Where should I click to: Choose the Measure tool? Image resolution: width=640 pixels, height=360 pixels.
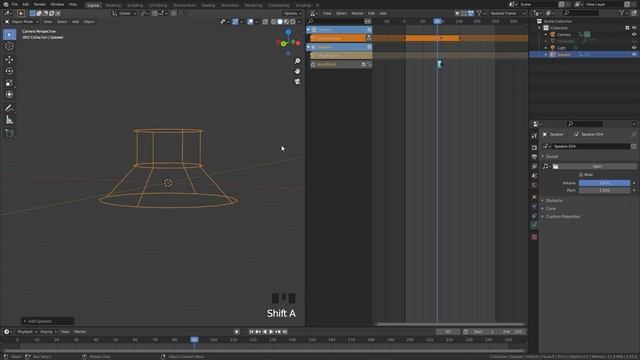coord(9,120)
